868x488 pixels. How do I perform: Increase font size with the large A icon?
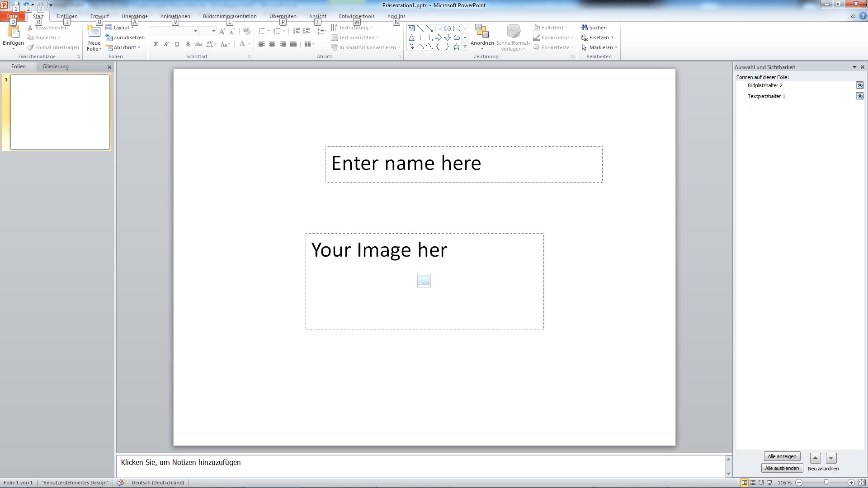[222, 31]
